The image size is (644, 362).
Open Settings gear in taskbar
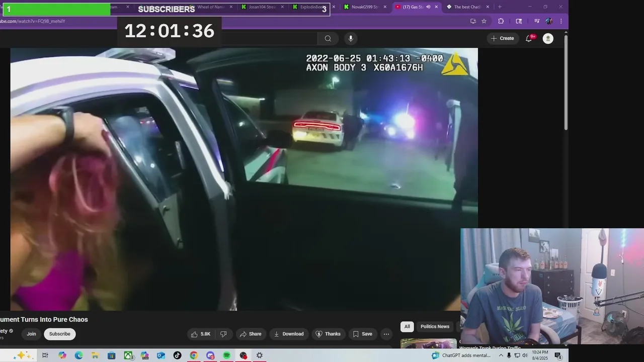point(260,355)
